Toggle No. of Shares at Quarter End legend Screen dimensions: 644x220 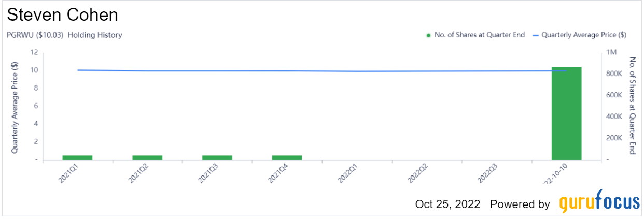click(475, 35)
